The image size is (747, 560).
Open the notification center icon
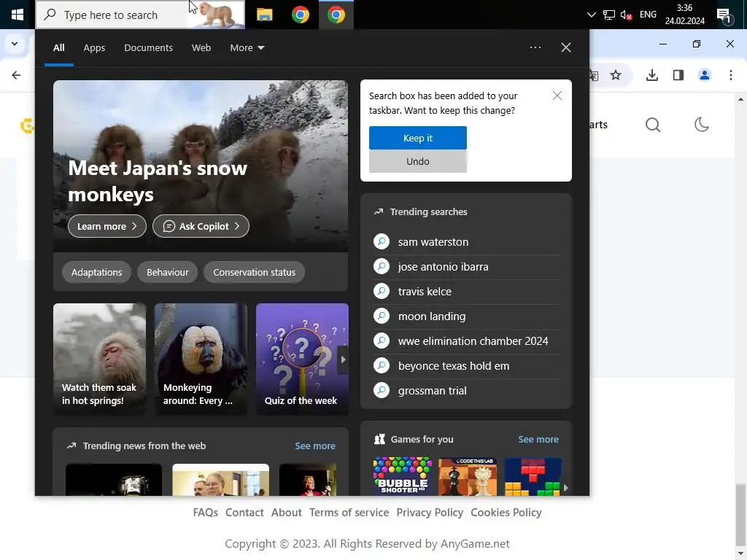(724, 15)
